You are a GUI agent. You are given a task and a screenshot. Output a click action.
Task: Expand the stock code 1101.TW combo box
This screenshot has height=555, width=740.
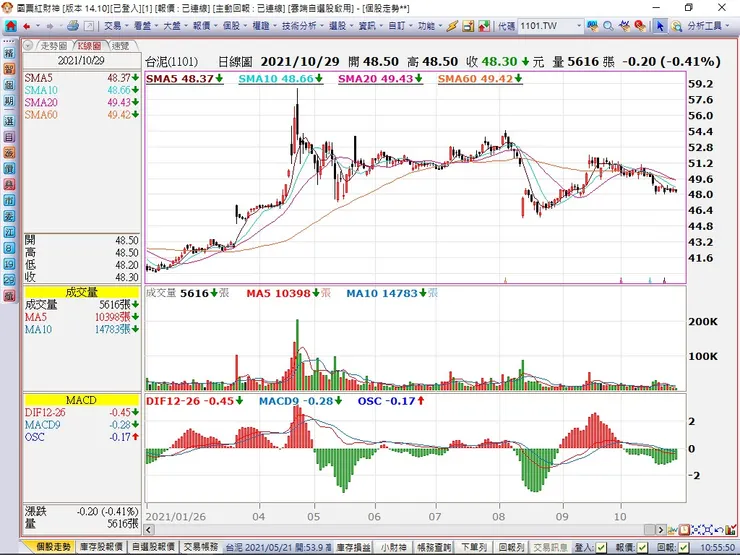tap(579, 26)
